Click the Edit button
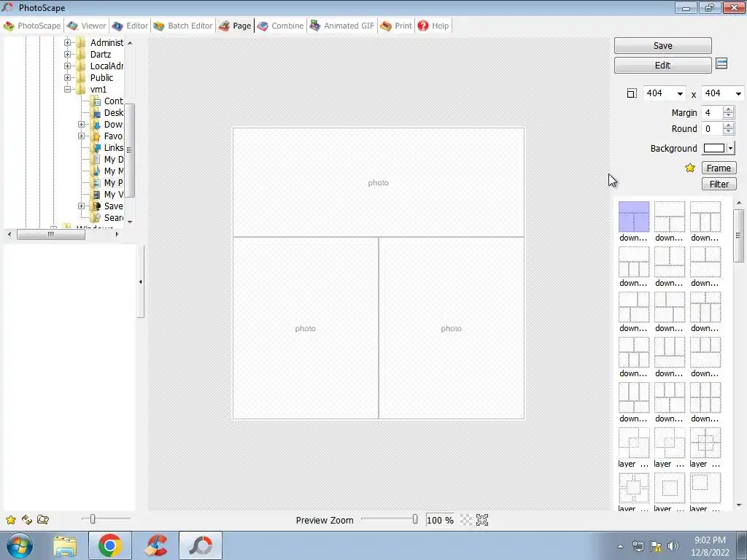Image resolution: width=747 pixels, height=560 pixels. click(662, 65)
